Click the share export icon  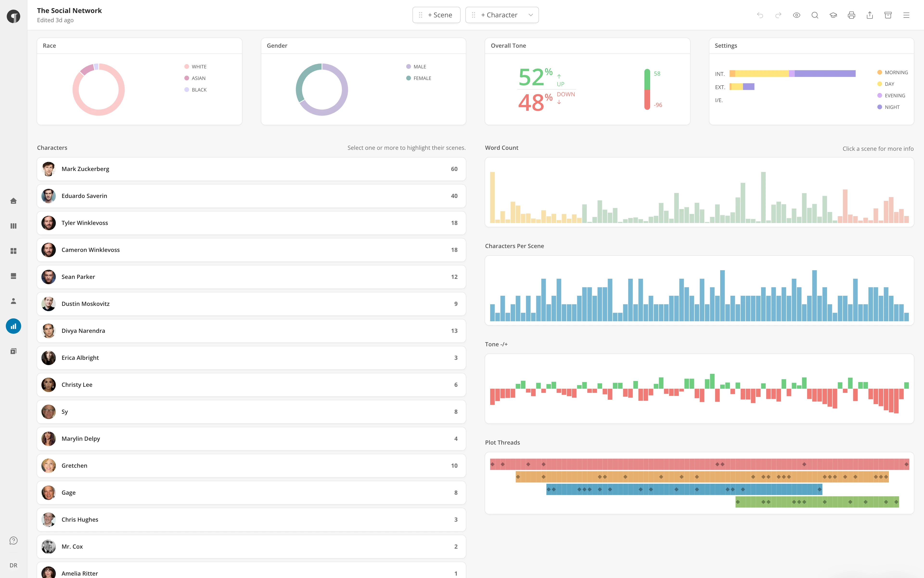click(870, 15)
